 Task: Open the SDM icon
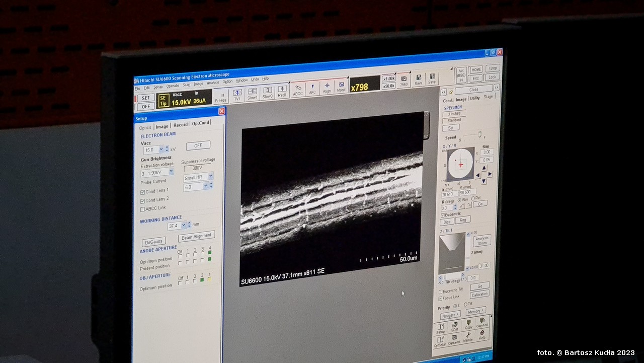pyautogui.click(x=455, y=326)
